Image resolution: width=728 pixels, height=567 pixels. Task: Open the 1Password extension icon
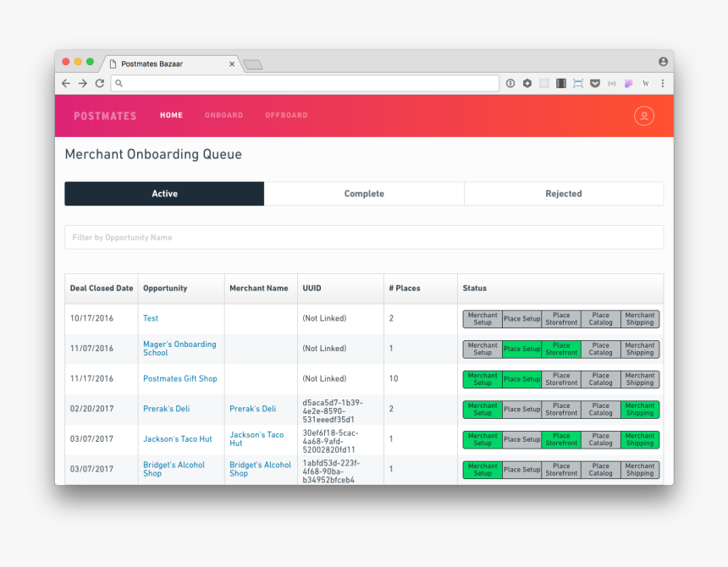pos(510,84)
